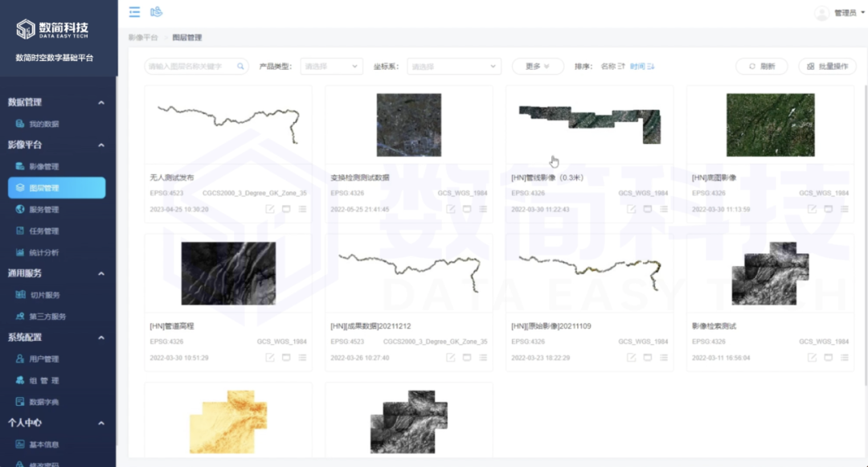Viewport: 868px width, 467px height.
Task: Select the 图层管理 sidebar item
Action: pos(56,187)
